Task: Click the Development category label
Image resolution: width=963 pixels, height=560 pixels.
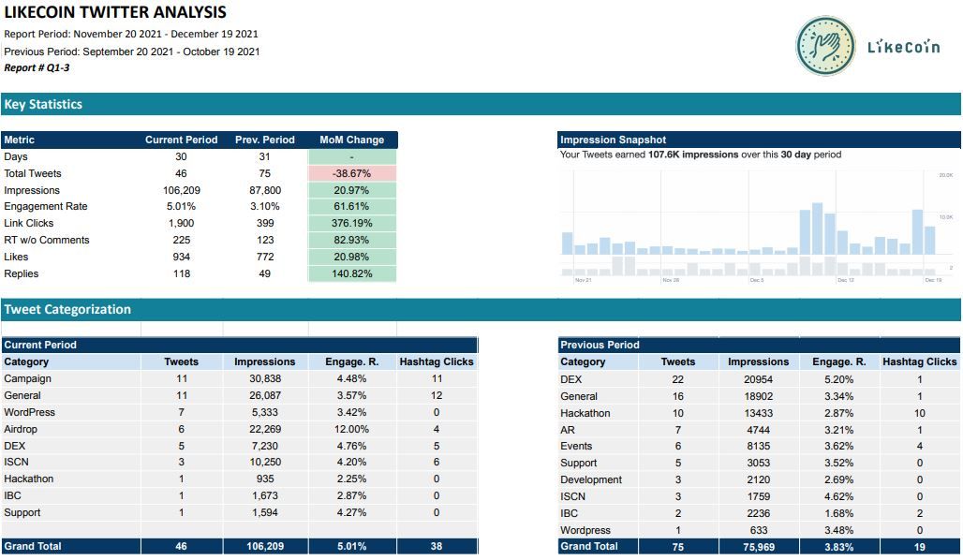Action: point(591,479)
